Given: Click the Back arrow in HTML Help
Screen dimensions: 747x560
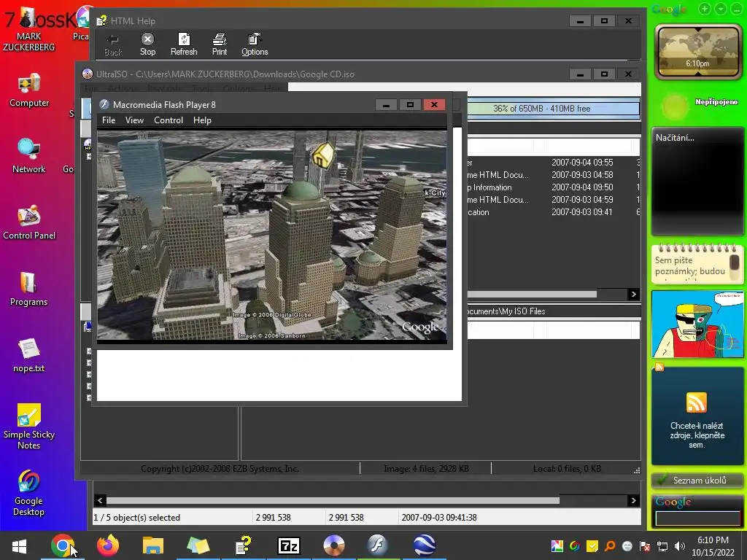Looking at the screenshot, I should click(113, 45).
